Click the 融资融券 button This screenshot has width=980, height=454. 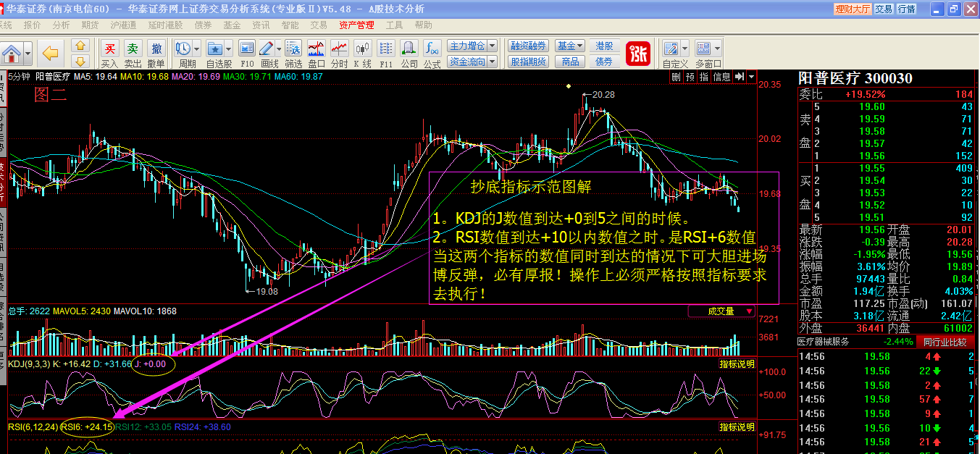click(x=528, y=46)
